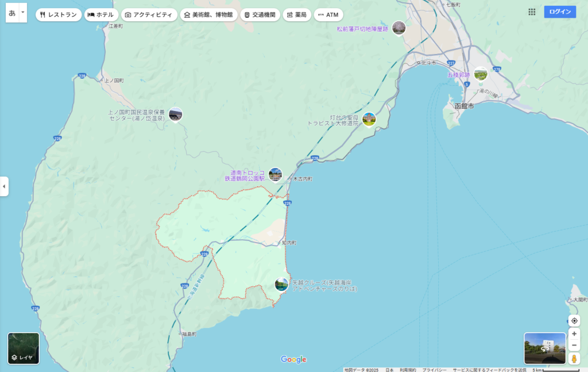Image resolution: width=588 pixels, height=372 pixels.
Task: Click the 日本 footer link
Action: point(390,370)
